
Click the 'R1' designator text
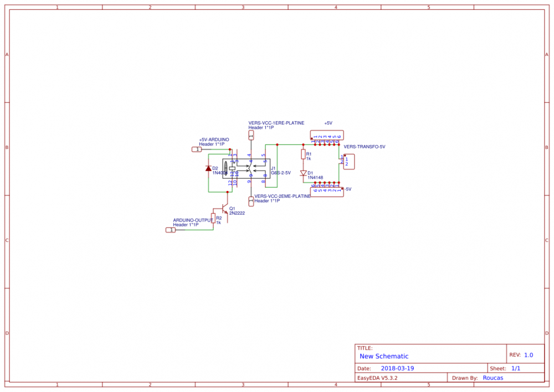309,154
